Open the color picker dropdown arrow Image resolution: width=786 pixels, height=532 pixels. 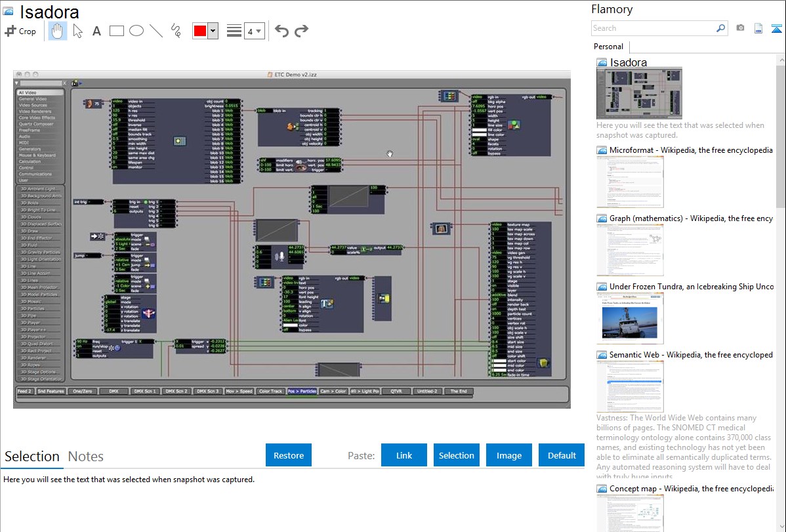213,31
